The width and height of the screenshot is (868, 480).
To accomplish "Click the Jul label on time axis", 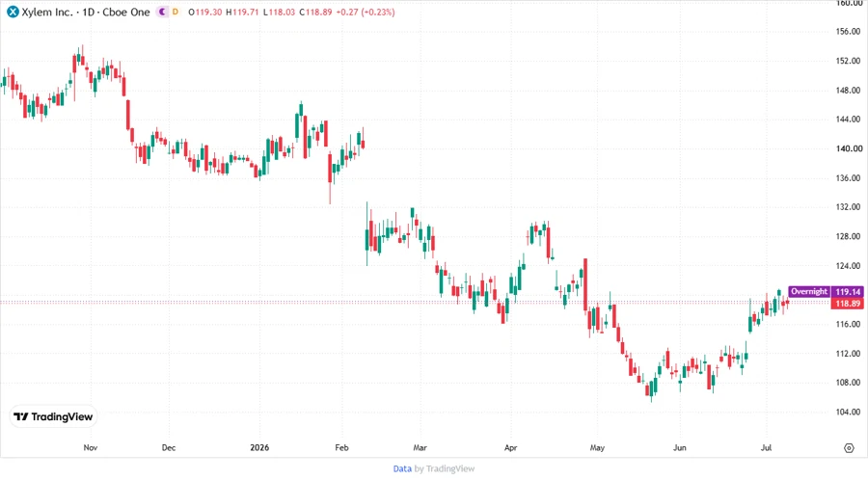I will (766, 447).
